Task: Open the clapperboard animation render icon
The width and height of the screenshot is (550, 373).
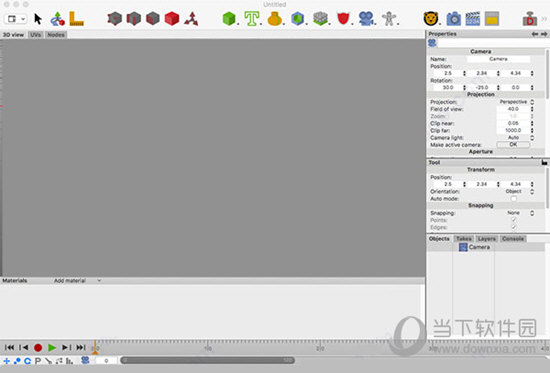Action: pyautogui.click(x=472, y=19)
